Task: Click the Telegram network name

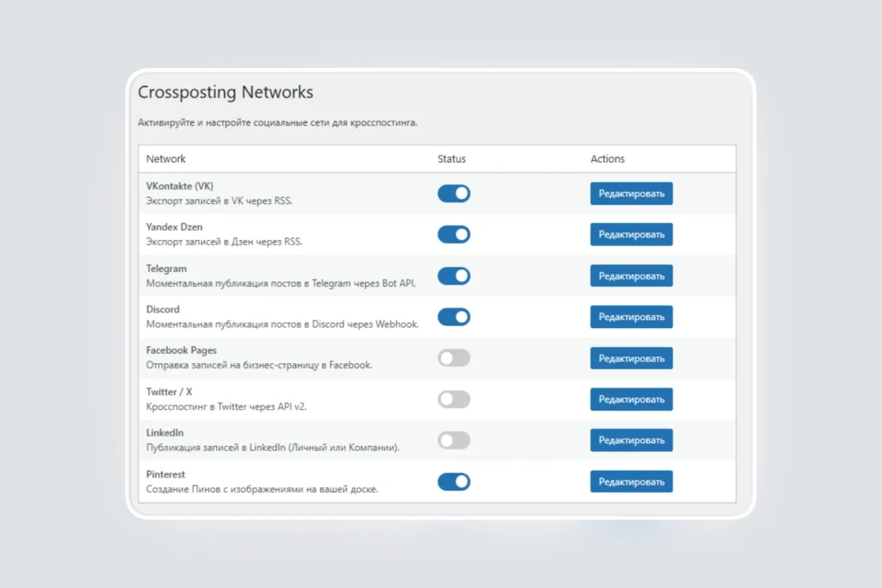Action: click(x=166, y=269)
